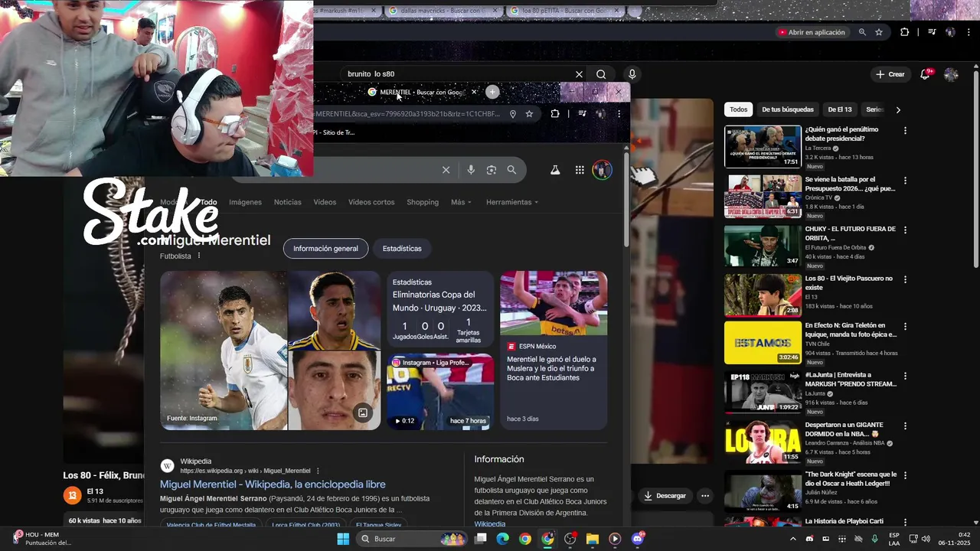Click Google voice search microphone
980x551 pixels.
(471, 170)
